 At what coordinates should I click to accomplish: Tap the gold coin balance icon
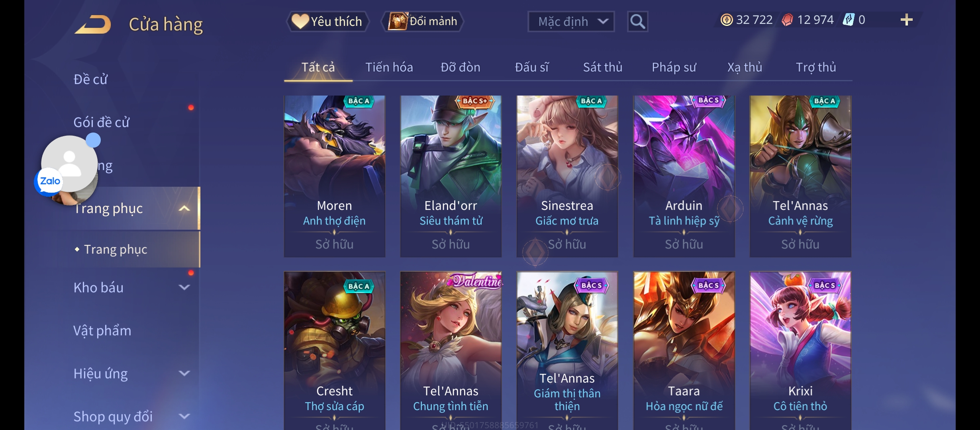[726, 20]
